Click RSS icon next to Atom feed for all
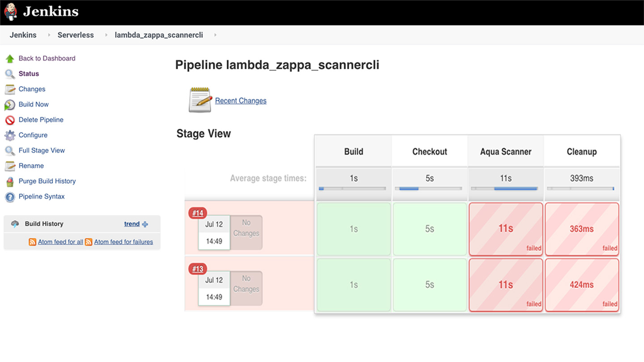 33,242
